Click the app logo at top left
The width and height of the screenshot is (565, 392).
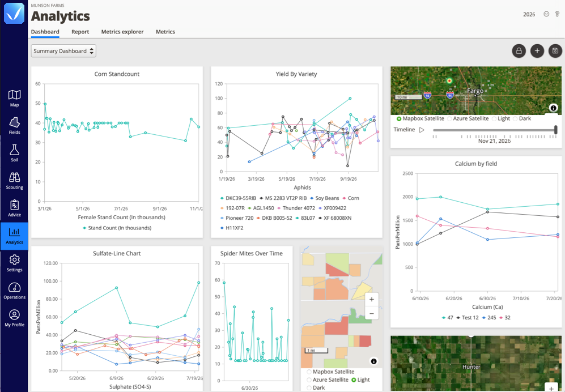click(x=14, y=14)
